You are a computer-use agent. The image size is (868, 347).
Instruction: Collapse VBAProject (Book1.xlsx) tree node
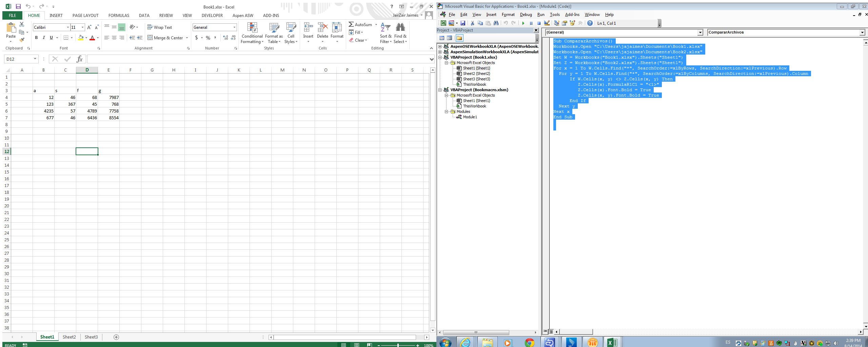440,57
